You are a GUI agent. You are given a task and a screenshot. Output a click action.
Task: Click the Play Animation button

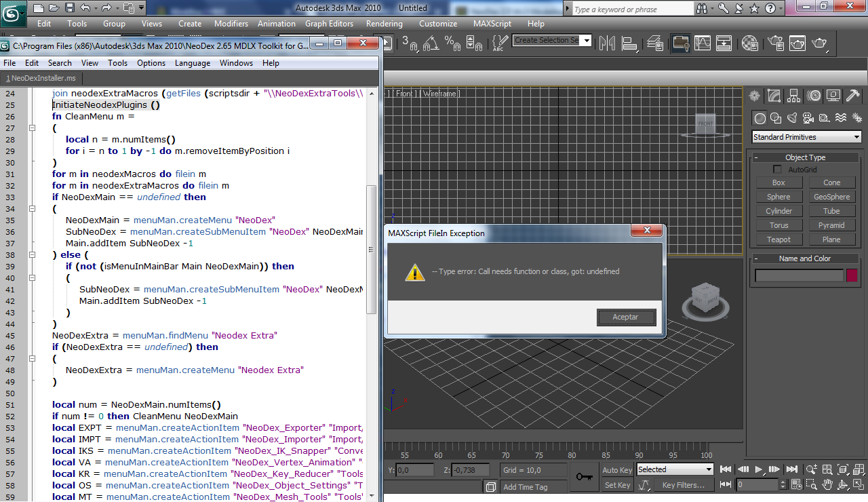pos(759,469)
